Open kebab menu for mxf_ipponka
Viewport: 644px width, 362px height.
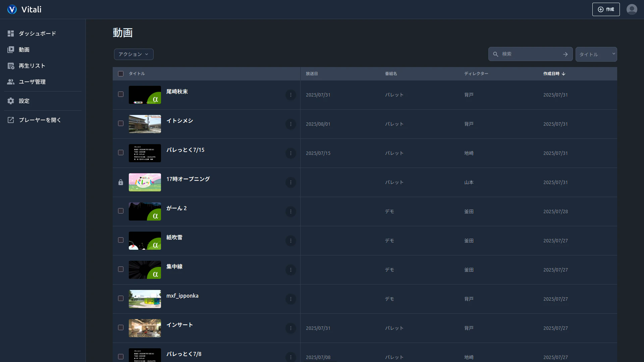click(290, 299)
